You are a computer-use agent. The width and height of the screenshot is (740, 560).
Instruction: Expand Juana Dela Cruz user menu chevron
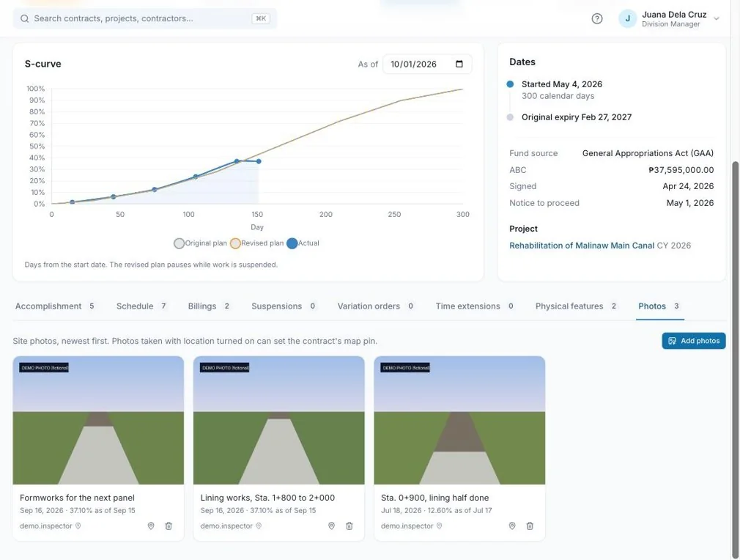point(717,19)
